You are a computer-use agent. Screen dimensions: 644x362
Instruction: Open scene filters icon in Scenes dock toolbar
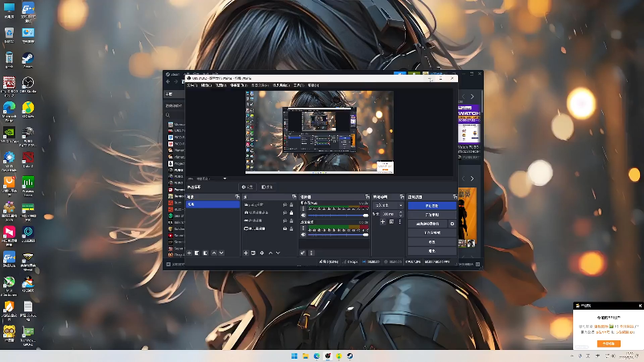(x=206, y=253)
